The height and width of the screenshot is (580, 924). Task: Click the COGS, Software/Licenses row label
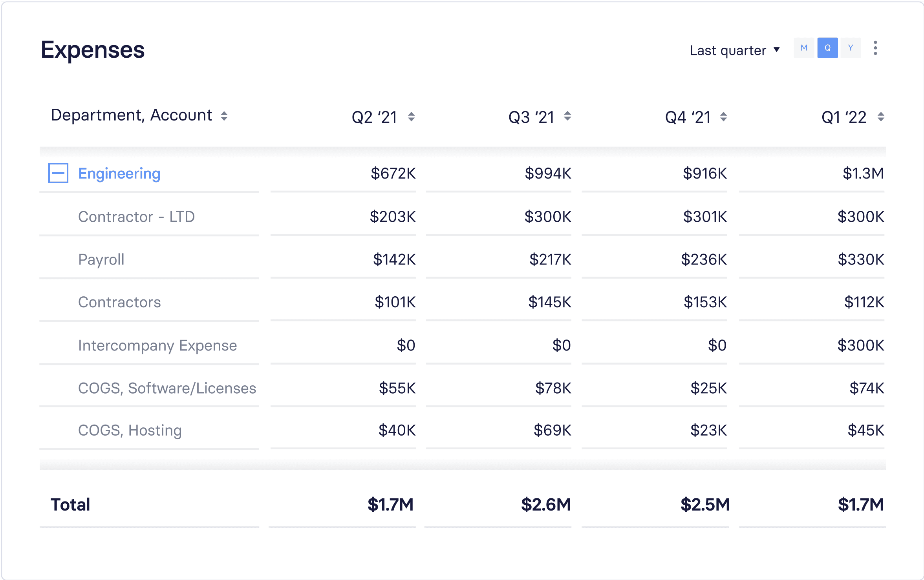click(167, 388)
